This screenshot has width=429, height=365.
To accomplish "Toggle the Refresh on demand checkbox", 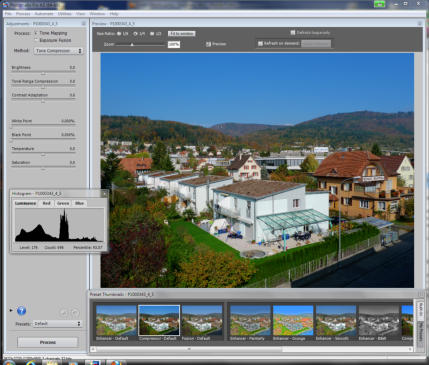I will point(260,43).
